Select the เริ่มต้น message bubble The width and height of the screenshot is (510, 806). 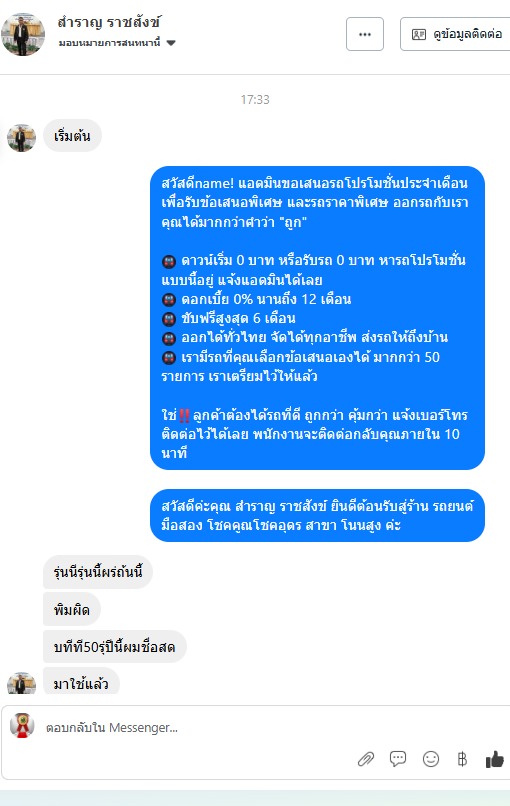pos(72,136)
